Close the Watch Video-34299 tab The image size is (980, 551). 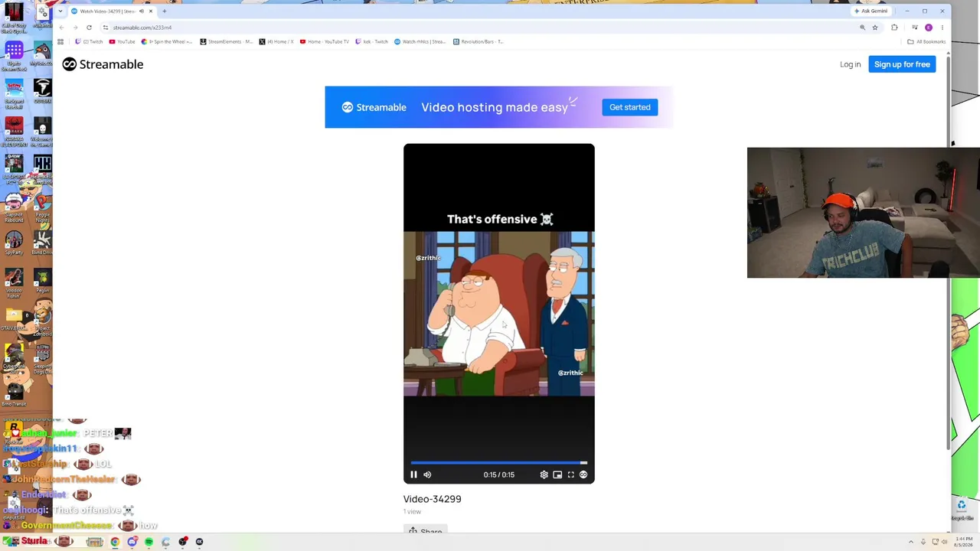150,11
